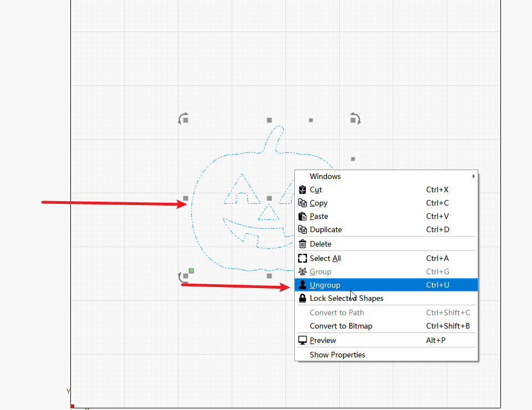Click the dashed-square Select All icon

303,258
